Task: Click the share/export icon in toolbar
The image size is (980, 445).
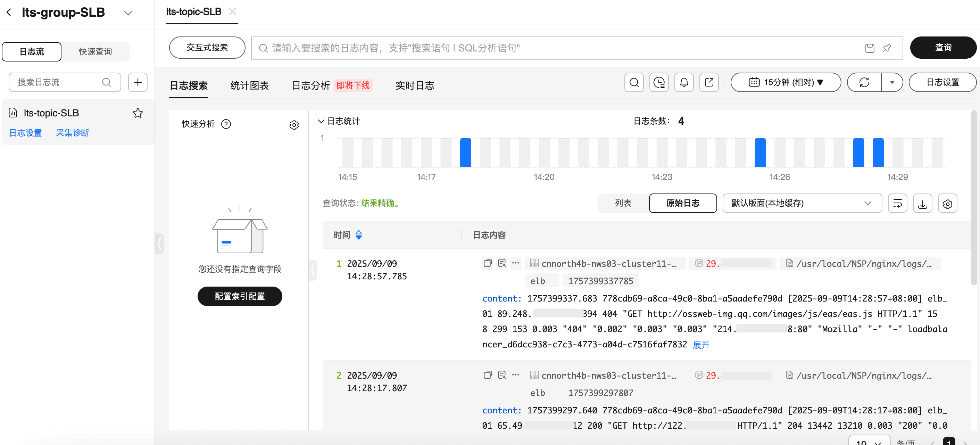Action: [709, 82]
